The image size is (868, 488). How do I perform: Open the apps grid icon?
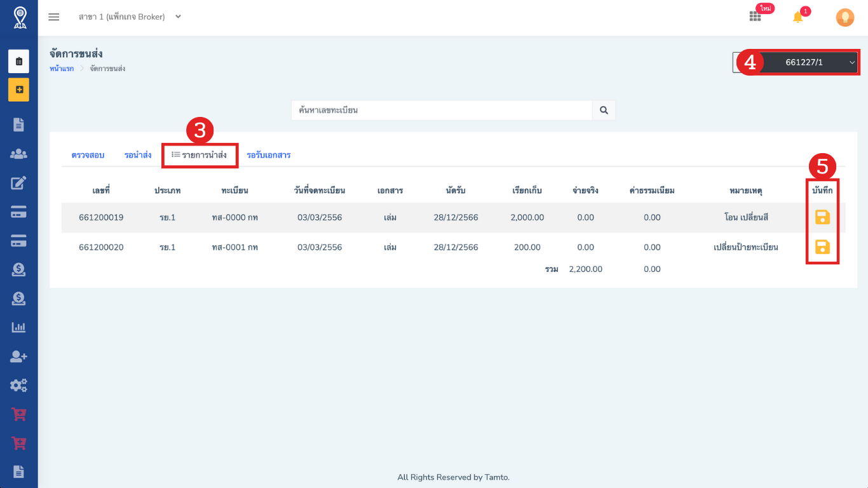pyautogui.click(x=755, y=17)
